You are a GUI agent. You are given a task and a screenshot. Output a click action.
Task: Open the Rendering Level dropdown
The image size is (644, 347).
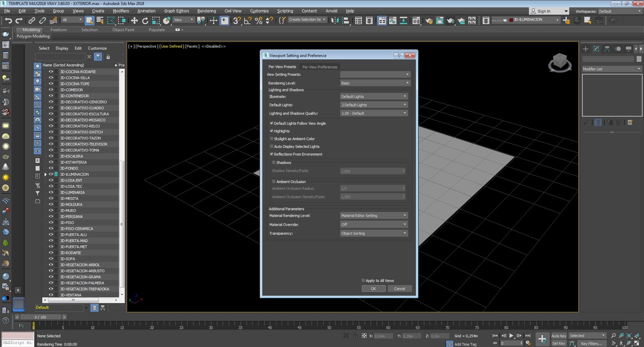[375, 83]
